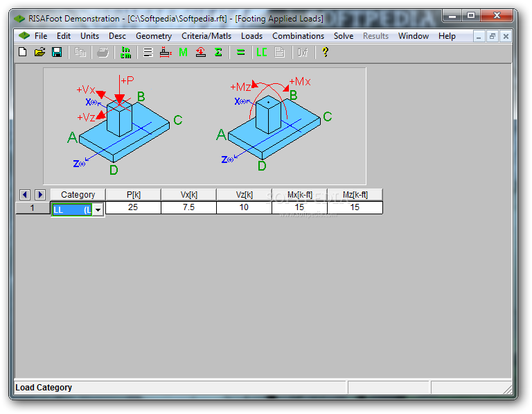Click the right footing moments diagram

point(274,124)
